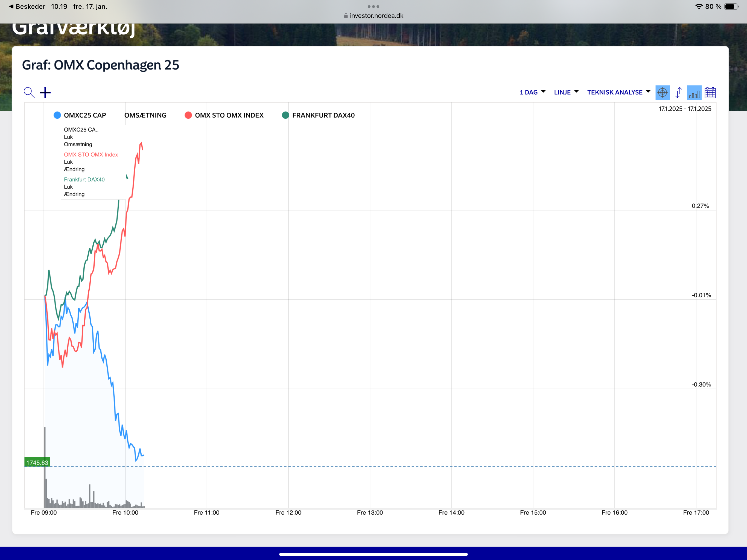Toggle the OMX STO OMX INDEX series label

click(229, 115)
